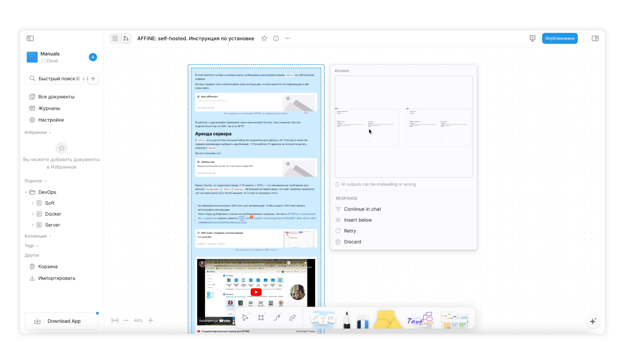Open the three-dot more options menu
Viewport: 625px width, 364px height.
tap(288, 39)
